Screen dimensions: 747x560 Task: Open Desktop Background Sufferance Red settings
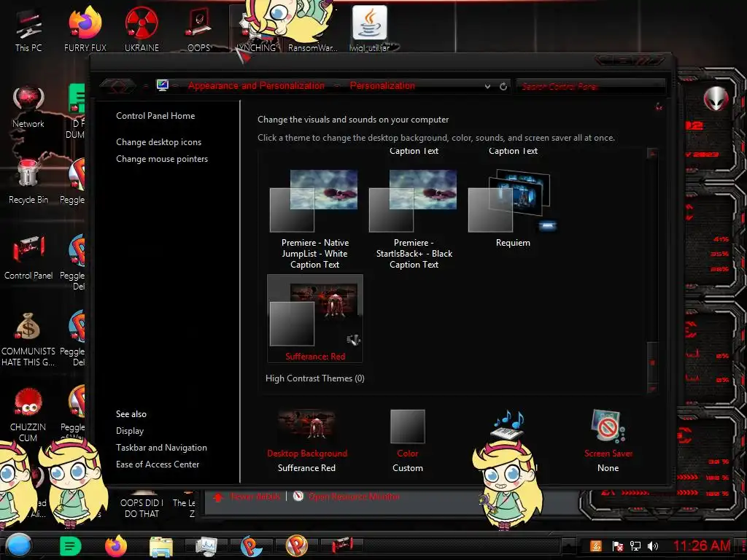point(307,441)
